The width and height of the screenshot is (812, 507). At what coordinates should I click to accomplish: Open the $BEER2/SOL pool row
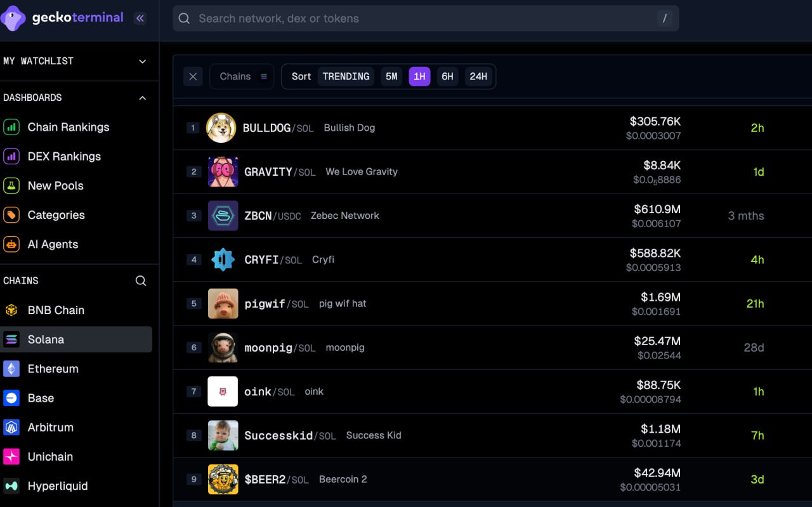pos(492,479)
